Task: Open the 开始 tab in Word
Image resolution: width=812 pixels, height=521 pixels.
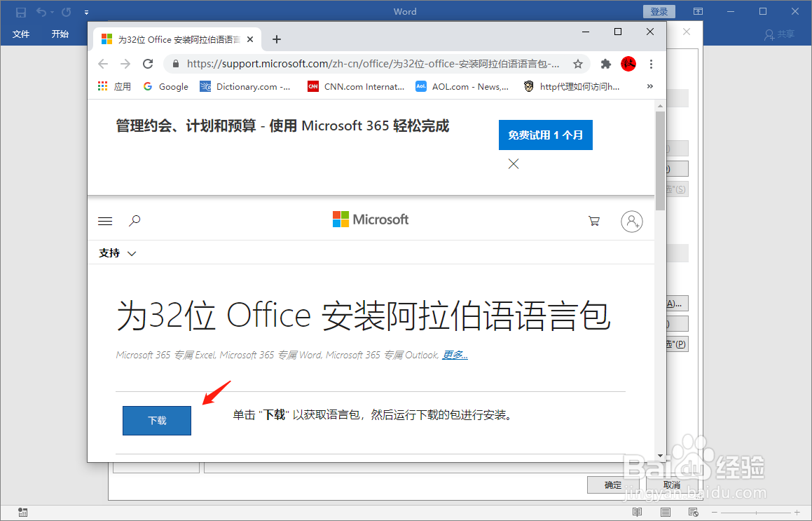Action: click(60, 34)
